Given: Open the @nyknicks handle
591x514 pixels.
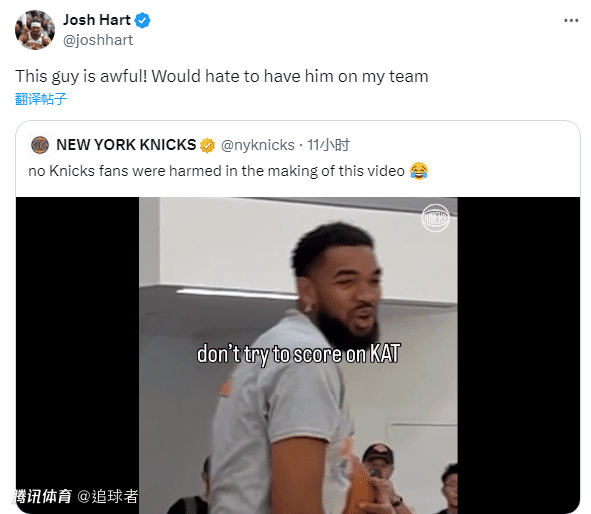Looking at the screenshot, I should pos(257,145).
